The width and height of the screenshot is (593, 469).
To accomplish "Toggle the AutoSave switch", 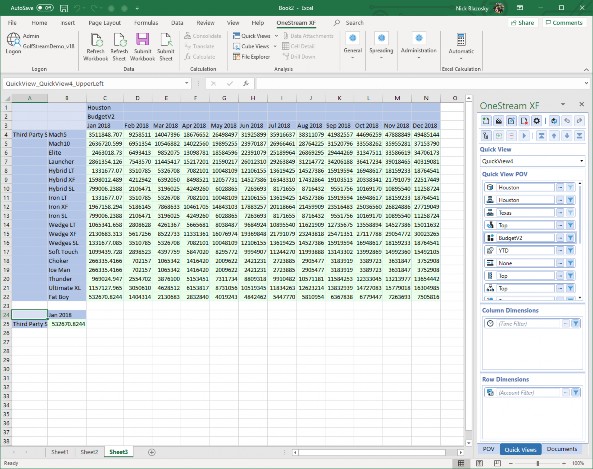I will pyautogui.click(x=45, y=8).
